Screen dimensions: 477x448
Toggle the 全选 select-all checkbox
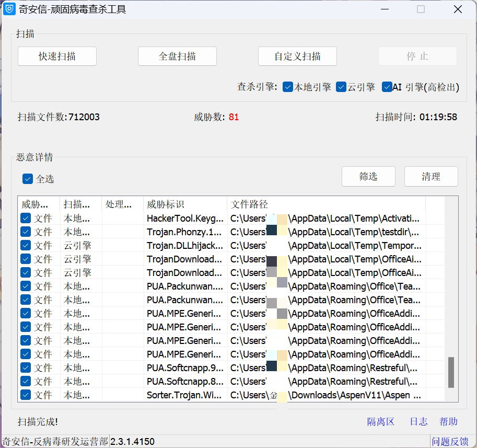(28, 179)
